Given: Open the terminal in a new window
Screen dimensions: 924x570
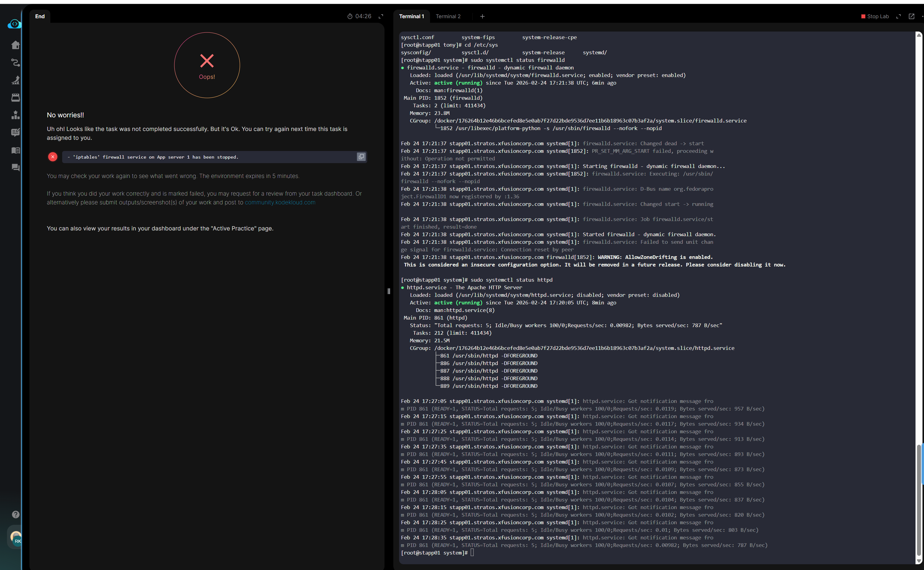Looking at the screenshot, I should [x=911, y=16].
